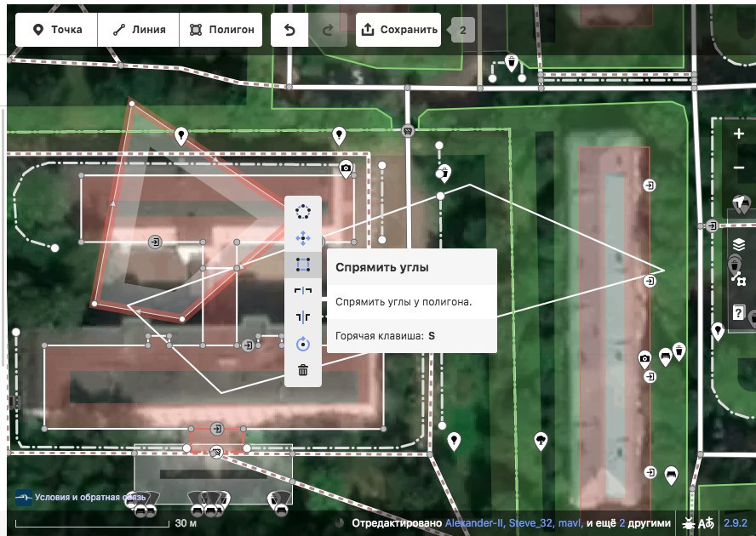The height and width of the screenshot is (536, 756).
Task: Open the map data panel icon
Action: 739,278
